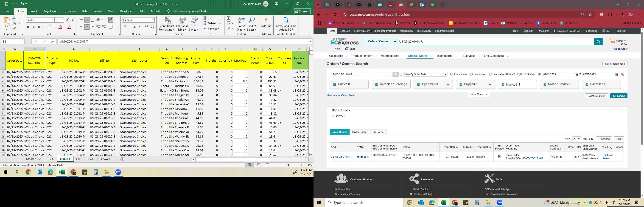The width and height of the screenshot is (644, 207).
Task: Click Create and Share Adobe PDF
Action: pyautogui.click(x=286, y=24)
